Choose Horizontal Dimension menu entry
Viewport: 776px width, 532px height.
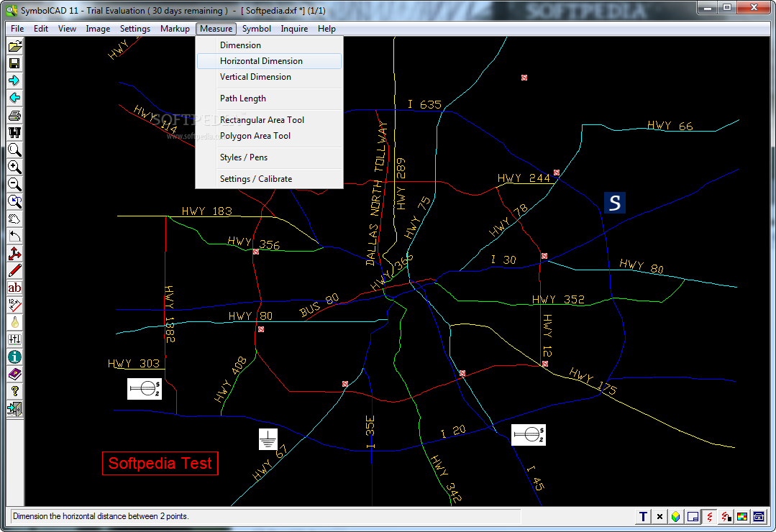pos(269,61)
